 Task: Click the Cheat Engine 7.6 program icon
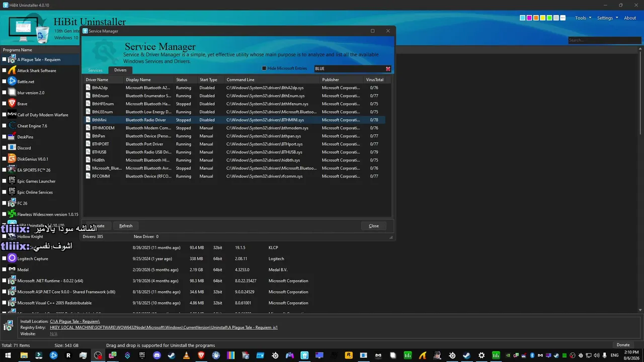point(12,126)
